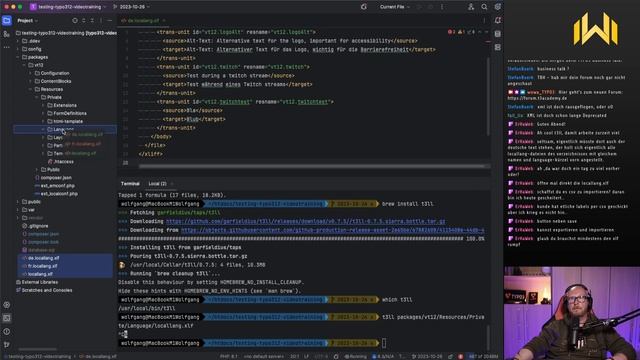This screenshot has width=640, height=360.
Task: Open IDE settings gear icon
Action: pos(498,7)
